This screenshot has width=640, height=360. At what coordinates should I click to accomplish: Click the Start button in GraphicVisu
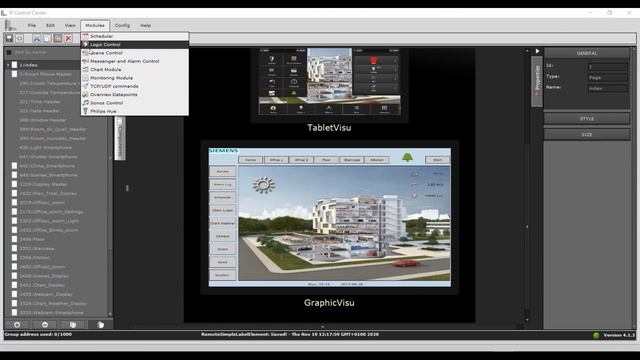(437, 160)
